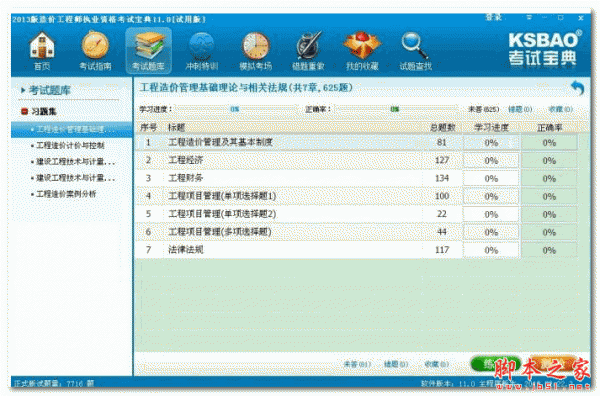
Task: Click the bottom 未答(81) link
Action: click(357, 364)
